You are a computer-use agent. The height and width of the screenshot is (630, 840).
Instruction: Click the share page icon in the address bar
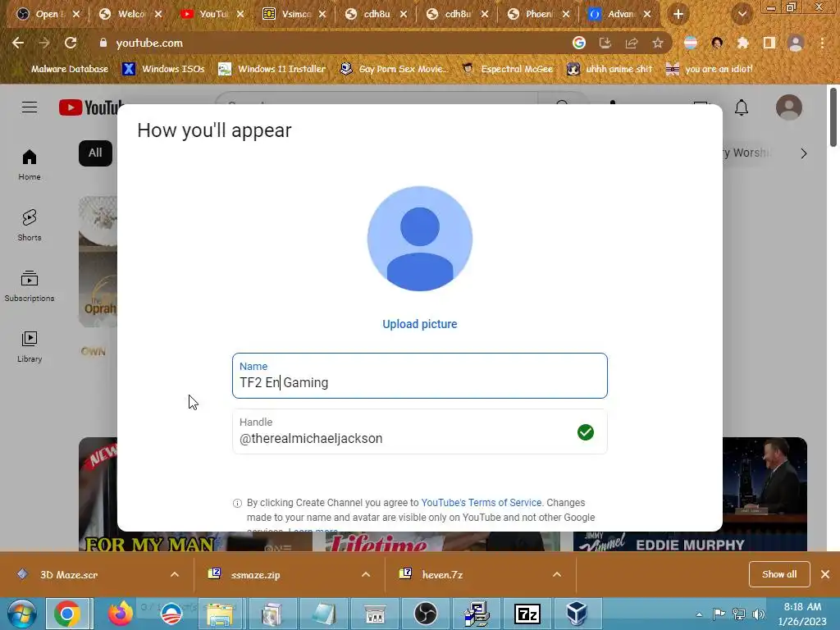click(x=632, y=43)
